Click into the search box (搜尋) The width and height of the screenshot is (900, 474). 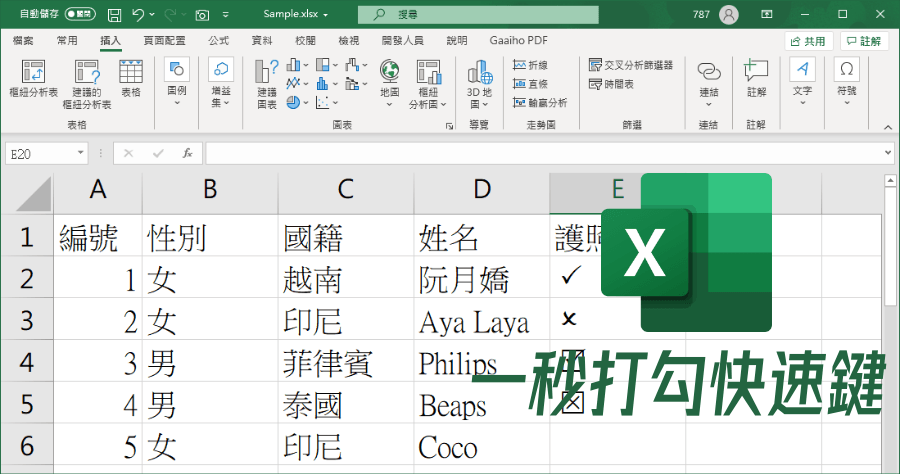(x=478, y=14)
